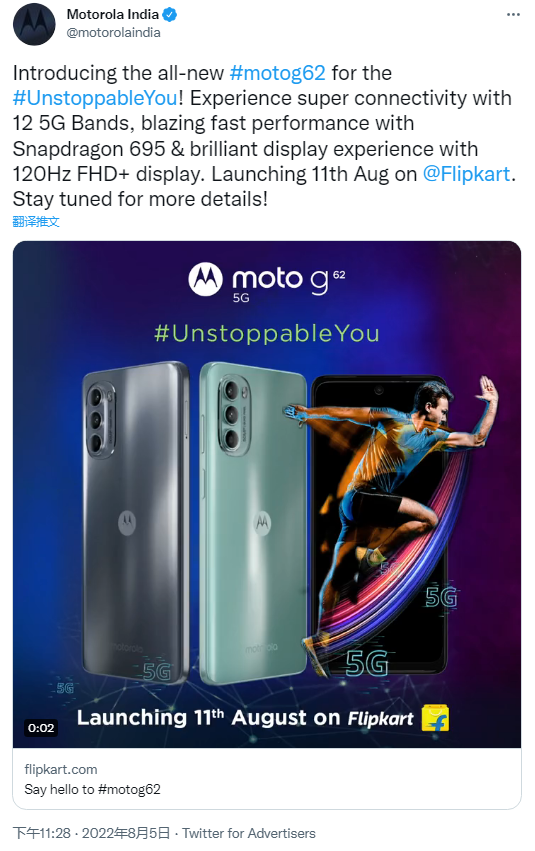Open the flipkart.com link card domain

[x=61, y=769]
